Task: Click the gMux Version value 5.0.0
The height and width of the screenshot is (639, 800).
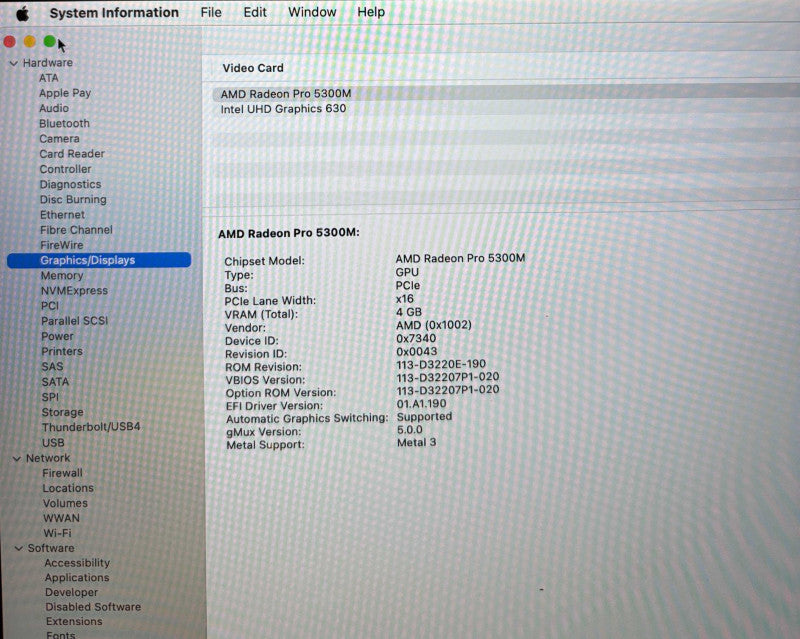Action: pyautogui.click(x=410, y=430)
